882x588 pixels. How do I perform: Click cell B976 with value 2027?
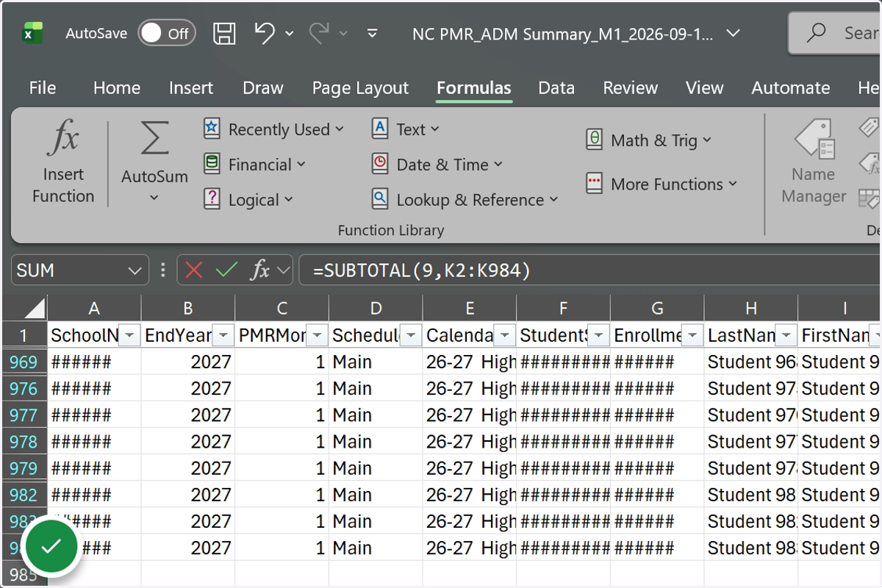pyautogui.click(x=188, y=389)
